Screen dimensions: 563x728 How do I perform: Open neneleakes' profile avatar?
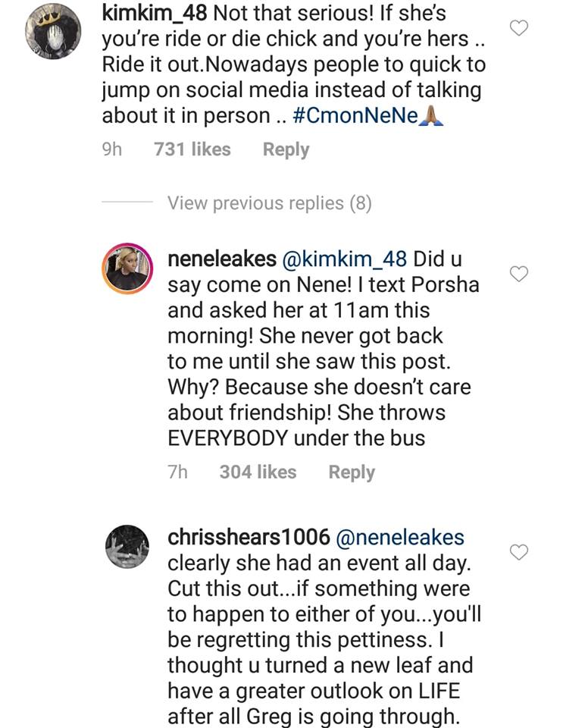(126, 270)
